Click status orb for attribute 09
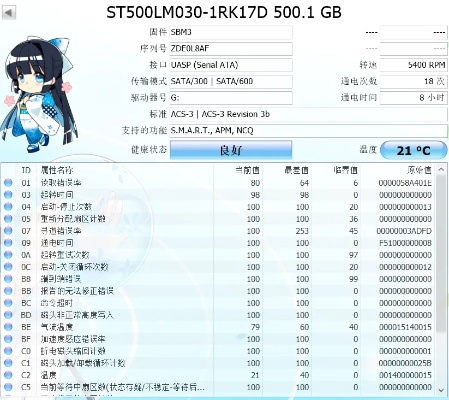Image resolution: width=449 pixels, height=400 pixels. [8, 243]
